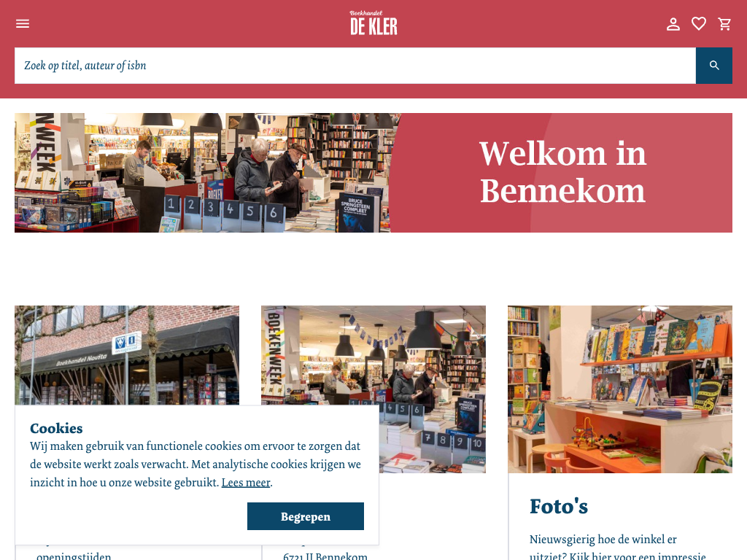This screenshot has width=747, height=560.
Task: Open the children's book corner photo
Action: coord(620,389)
